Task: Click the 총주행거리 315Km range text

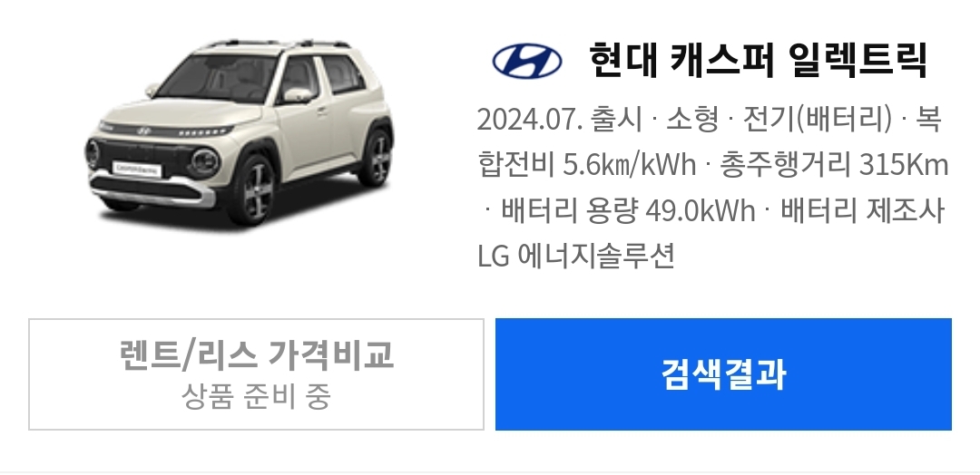Action: (x=835, y=165)
